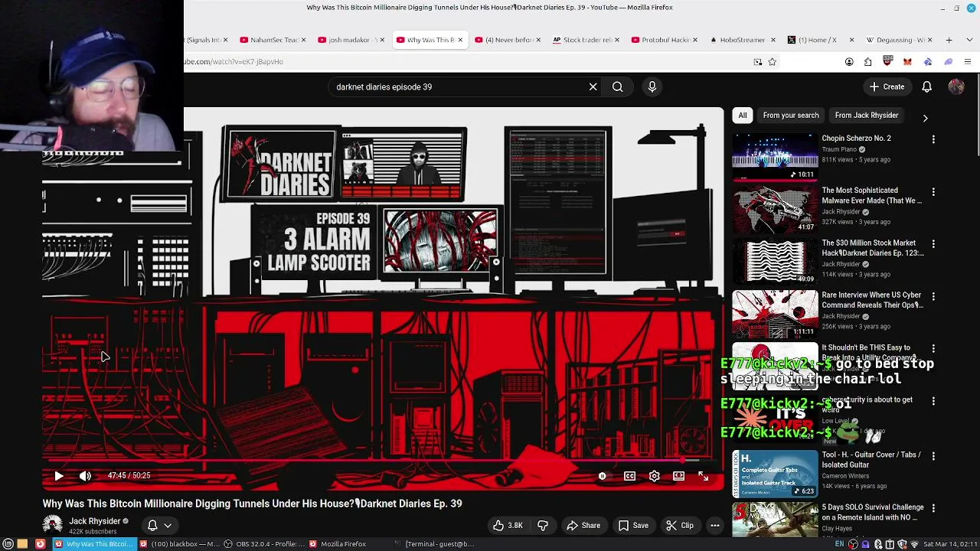Image resolution: width=980 pixels, height=551 pixels.
Task: Switch to NahamSec browser tab
Action: coord(273,40)
